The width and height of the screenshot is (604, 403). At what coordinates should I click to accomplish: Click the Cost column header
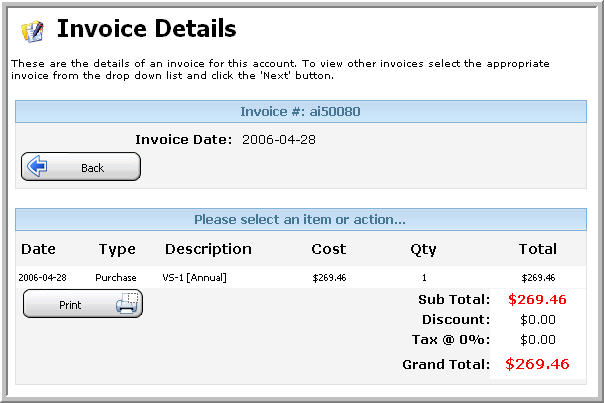coord(329,249)
